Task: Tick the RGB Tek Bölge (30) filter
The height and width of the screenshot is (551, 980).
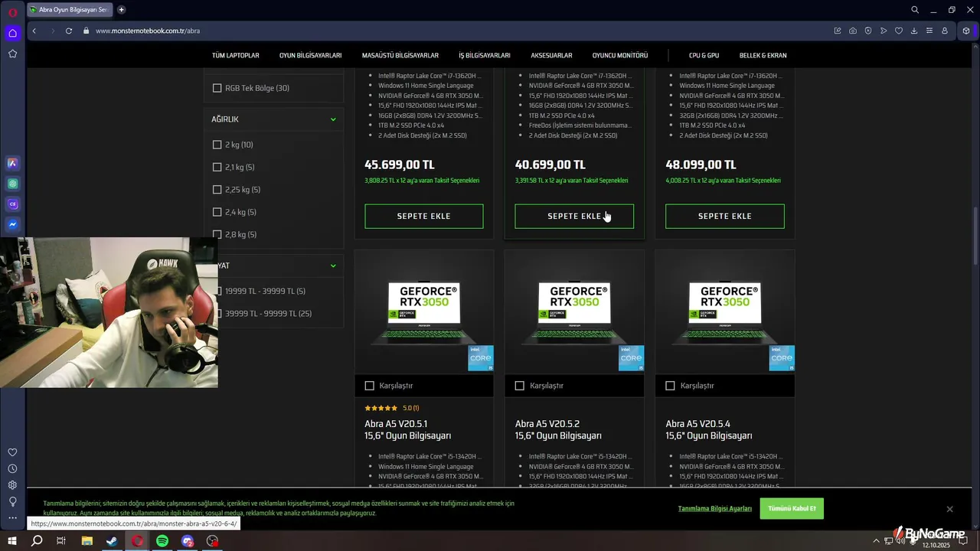Action: point(217,88)
